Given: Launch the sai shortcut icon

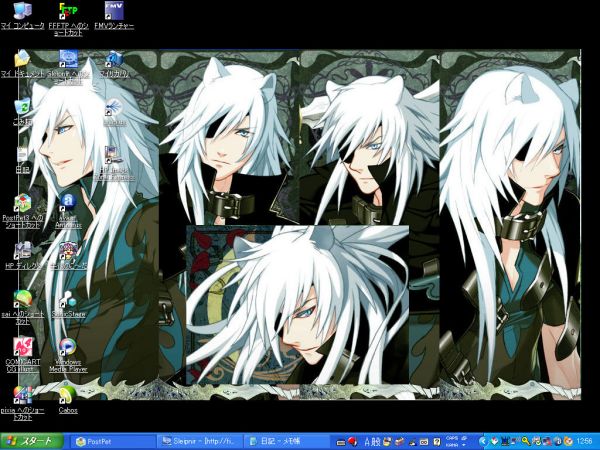Looking at the screenshot, I should [22, 299].
